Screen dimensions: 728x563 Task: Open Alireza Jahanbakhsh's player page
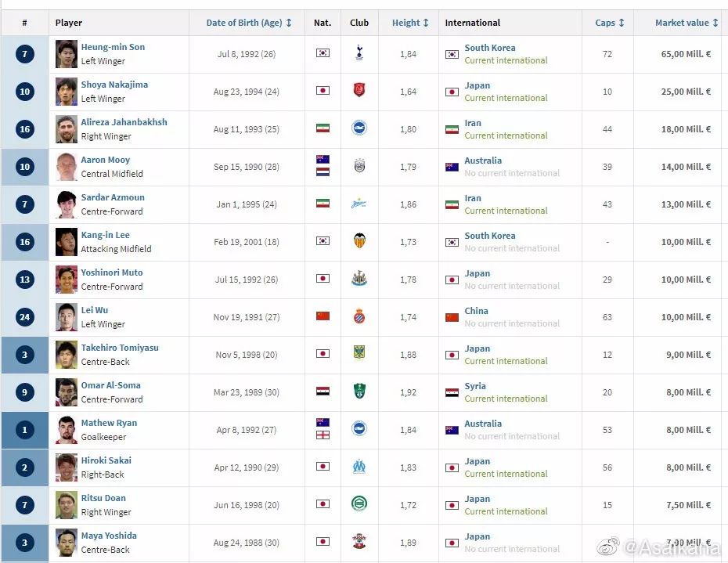tap(124, 122)
